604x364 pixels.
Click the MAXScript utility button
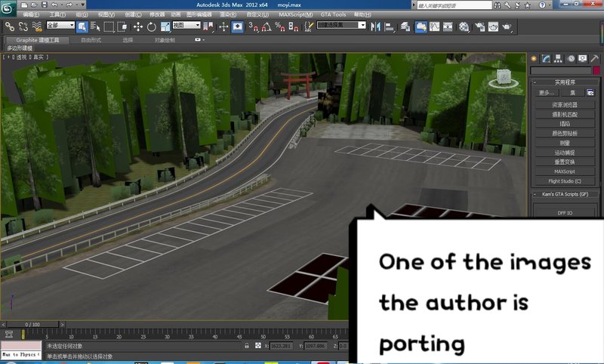point(564,171)
